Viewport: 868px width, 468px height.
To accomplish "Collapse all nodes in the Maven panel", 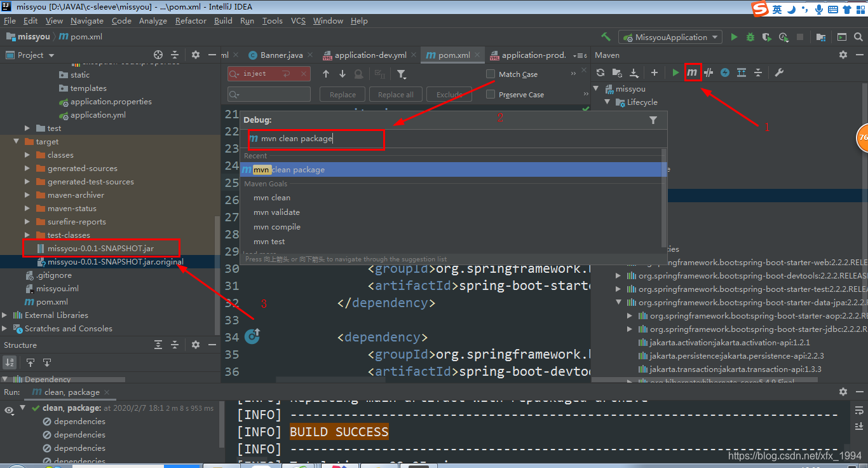I will click(758, 72).
